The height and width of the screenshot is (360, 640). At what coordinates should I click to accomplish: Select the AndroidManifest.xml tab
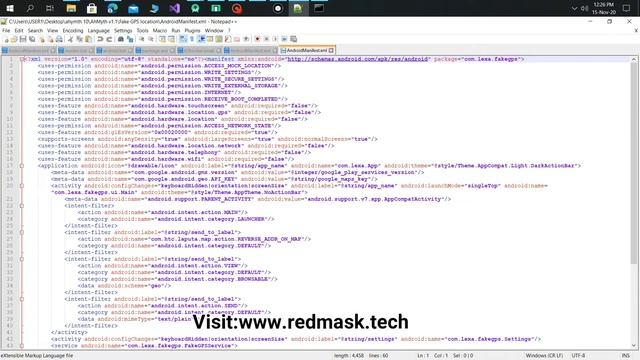tap(306, 51)
